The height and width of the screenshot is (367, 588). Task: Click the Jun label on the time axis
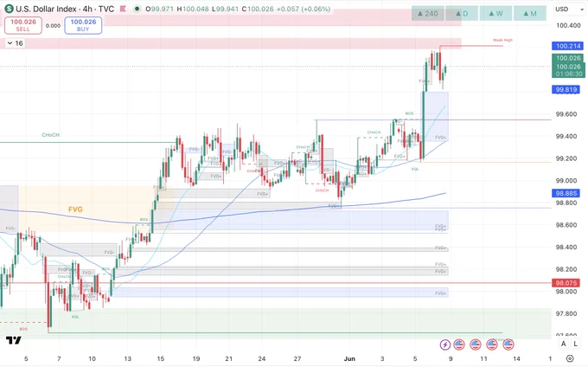pyautogui.click(x=349, y=358)
